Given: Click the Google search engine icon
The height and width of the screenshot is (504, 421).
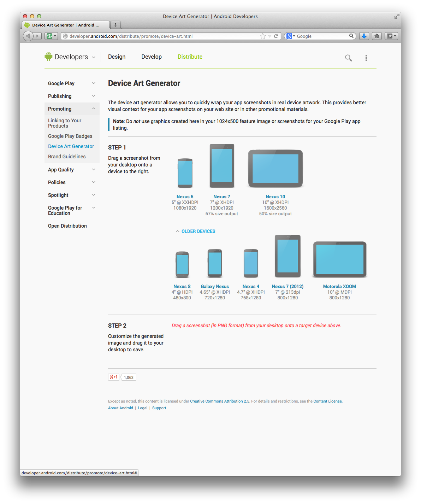Looking at the screenshot, I should pyautogui.click(x=289, y=36).
